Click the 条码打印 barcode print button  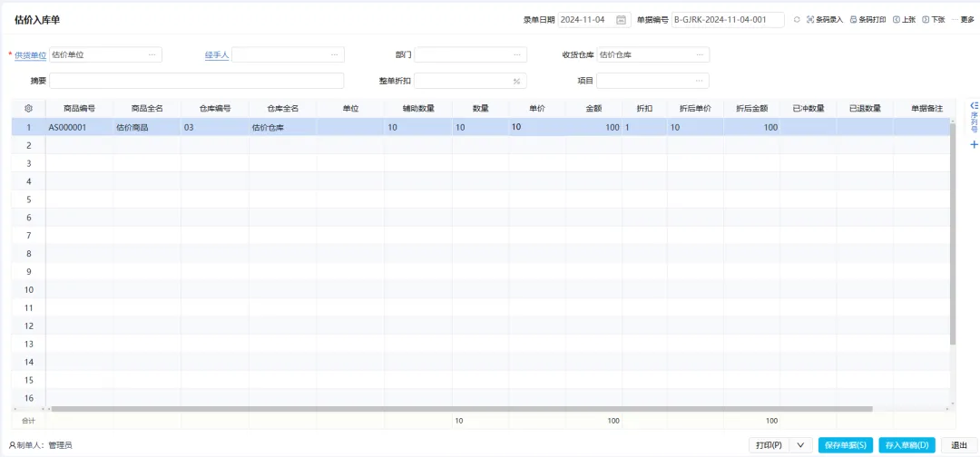point(867,19)
